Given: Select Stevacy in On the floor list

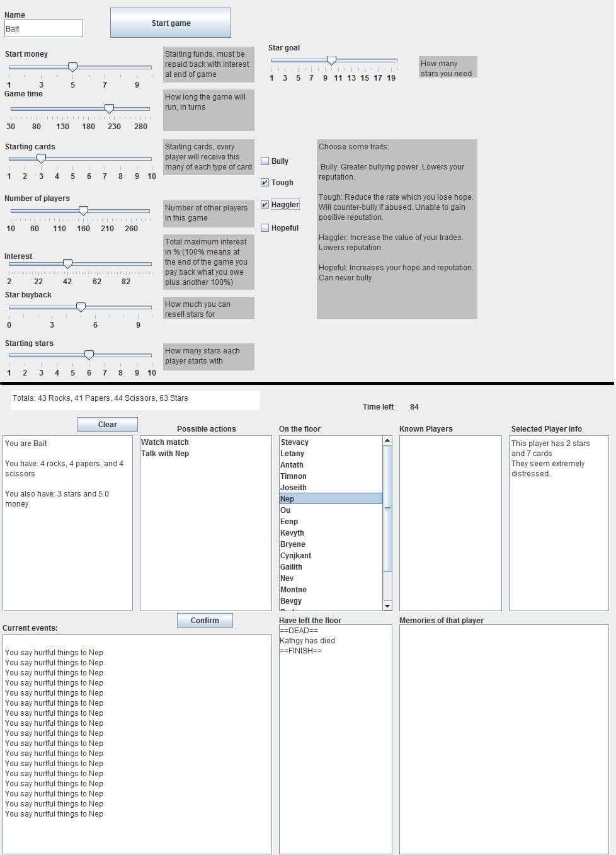Looking at the screenshot, I should coord(331,442).
